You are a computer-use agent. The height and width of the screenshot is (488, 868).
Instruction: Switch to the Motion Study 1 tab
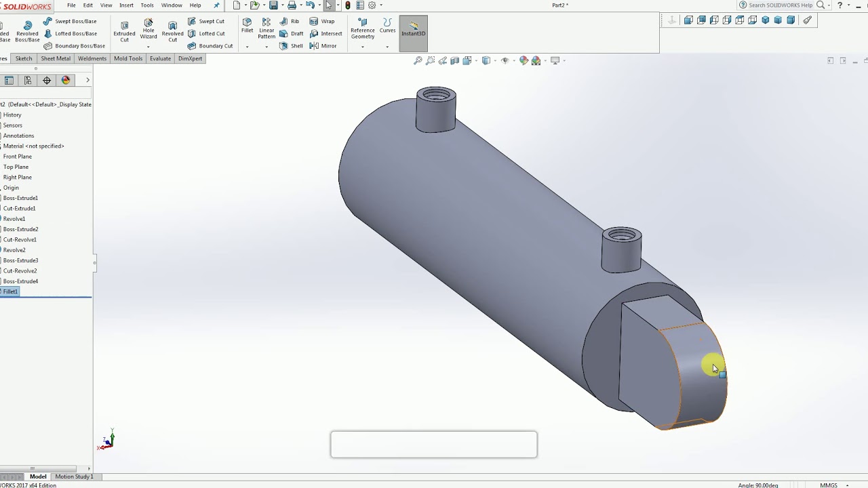[x=74, y=476]
